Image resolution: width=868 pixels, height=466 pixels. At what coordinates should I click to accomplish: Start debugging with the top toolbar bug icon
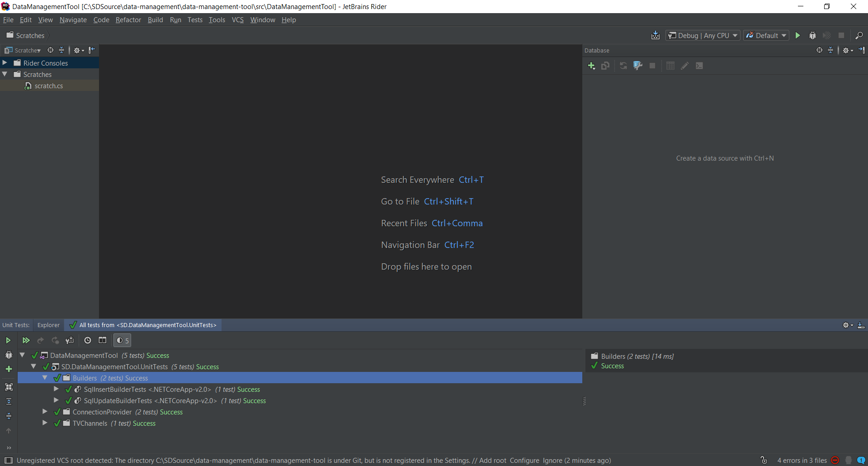(x=812, y=35)
